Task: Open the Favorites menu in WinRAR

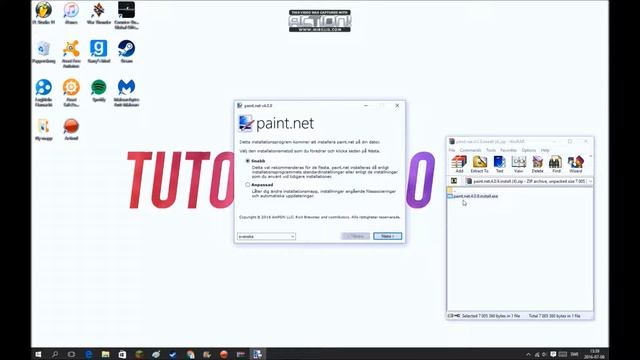Action: pyautogui.click(x=508, y=150)
